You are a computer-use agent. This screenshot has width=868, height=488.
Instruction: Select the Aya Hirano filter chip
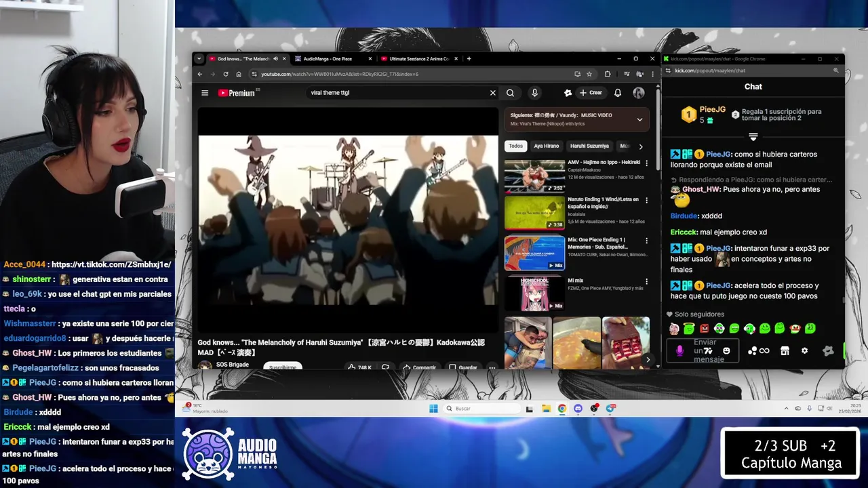pyautogui.click(x=546, y=146)
